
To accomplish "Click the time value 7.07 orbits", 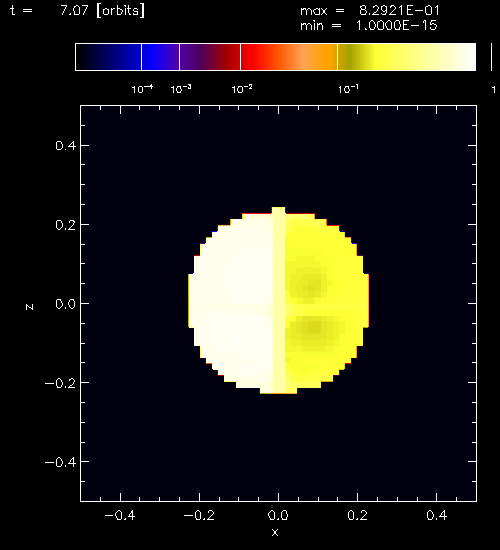I will pyautogui.click(x=102, y=11).
